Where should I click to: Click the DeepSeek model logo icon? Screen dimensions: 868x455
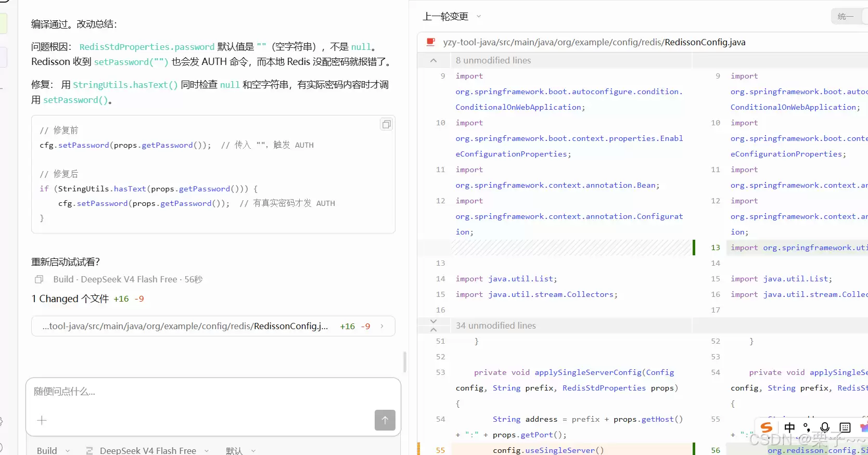pos(90,451)
